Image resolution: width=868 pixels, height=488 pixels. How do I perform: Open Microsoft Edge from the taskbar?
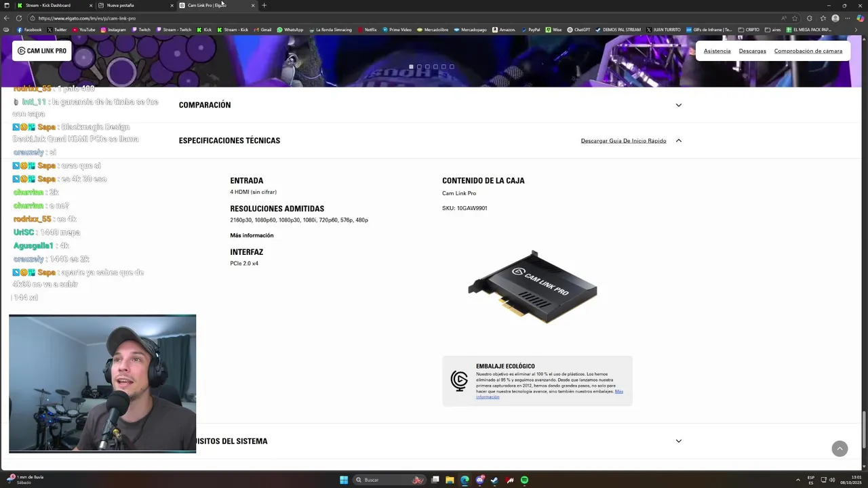point(465,480)
